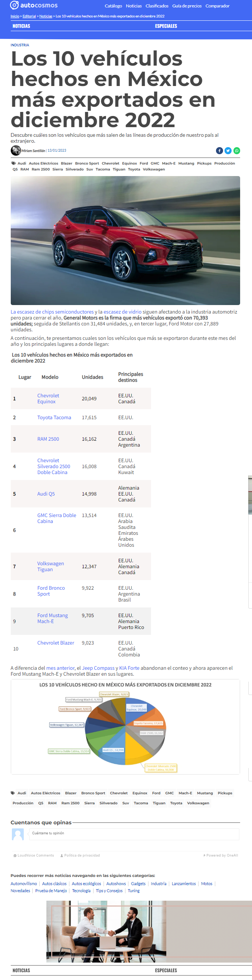Click the Autocosmos logo icon
Image resolution: width=252 pixels, height=980 pixels.
click(x=14, y=5)
